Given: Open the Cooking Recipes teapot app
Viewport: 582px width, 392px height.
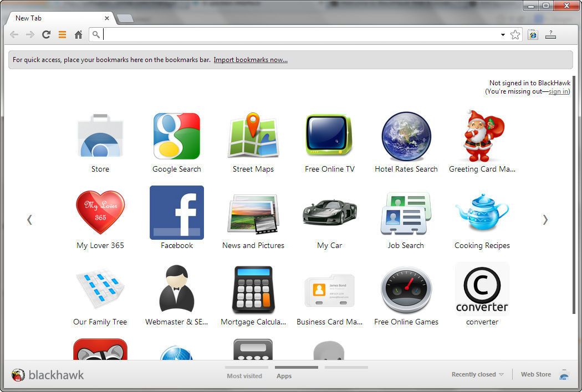Looking at the screenshot, I should click(x=482, y=213).
